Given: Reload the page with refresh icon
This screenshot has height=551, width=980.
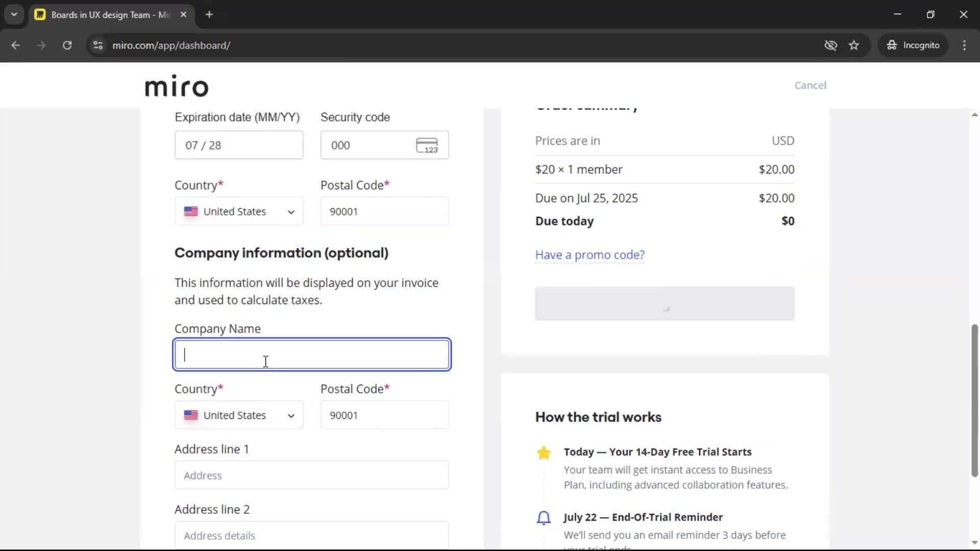Looking at the screenshot, I should pyautogui.click(x=67, y=45).
